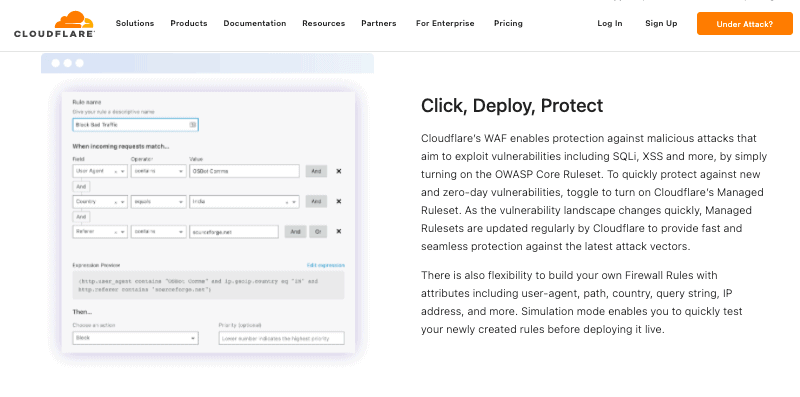Click the Priority optional input field
The height and width of the screenshot is (397, 800).
coord(282,338)
